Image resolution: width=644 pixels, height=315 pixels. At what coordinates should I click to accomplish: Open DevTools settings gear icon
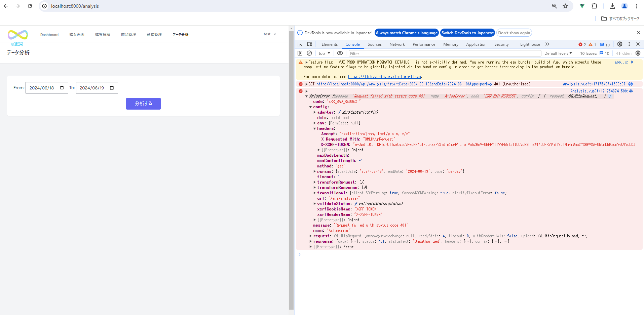pos(619,44)
